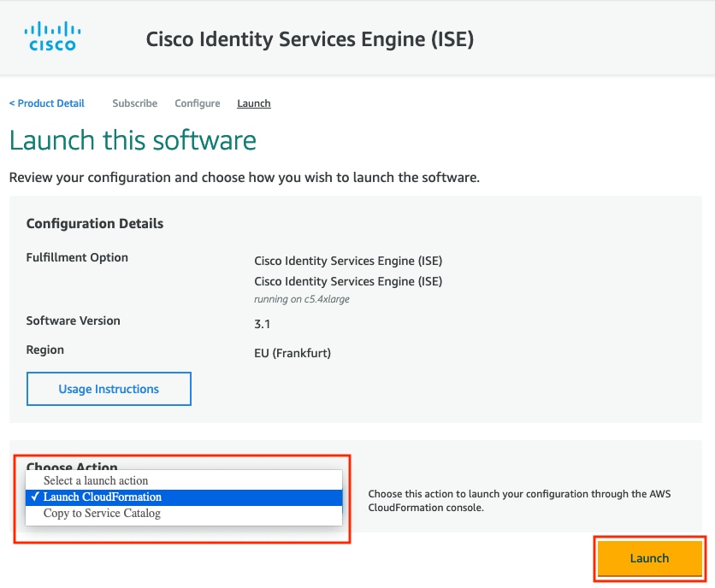The width and height of the screenshot is (715, 588).
Task: Pick Copy to Service Catalog option
Action: pos(184,514)
